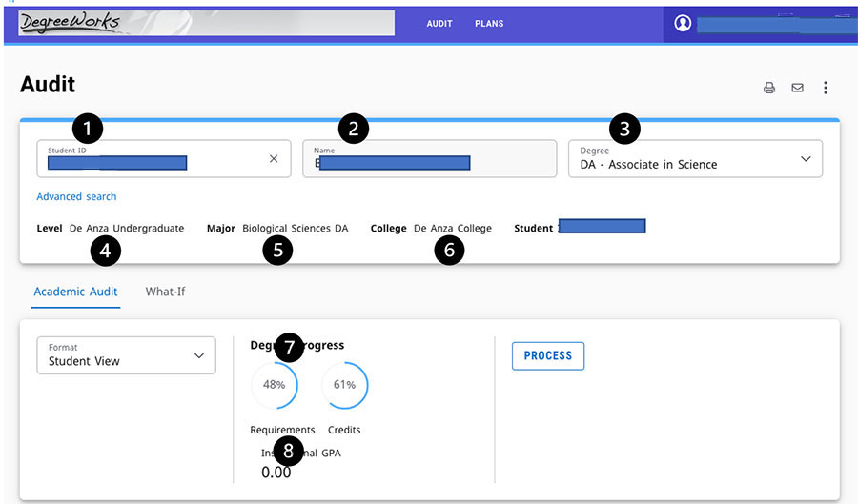Select the Academic Audit tab
The height and width of the screenshot is (504, 858).
pos(75,292)
